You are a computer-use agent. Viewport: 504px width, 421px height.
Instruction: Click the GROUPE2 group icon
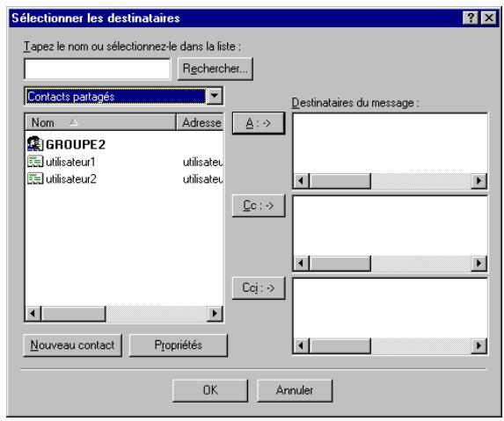coord(35,144)
